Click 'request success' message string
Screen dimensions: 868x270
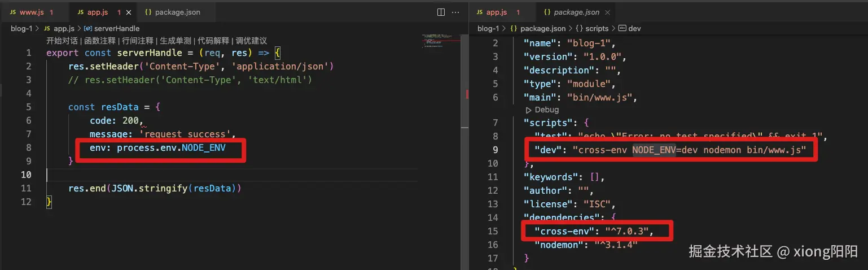[x=187, y=134]
